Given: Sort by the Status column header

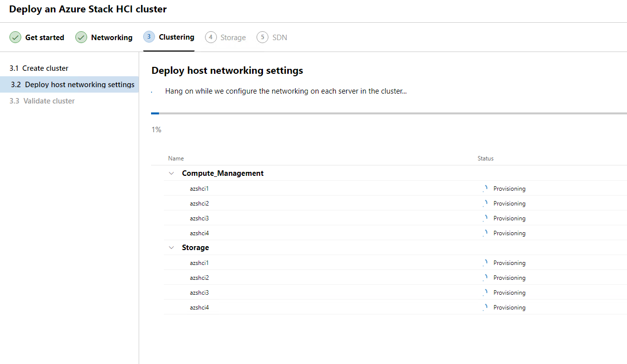Looking at the screenshot, I should [485, 158].
